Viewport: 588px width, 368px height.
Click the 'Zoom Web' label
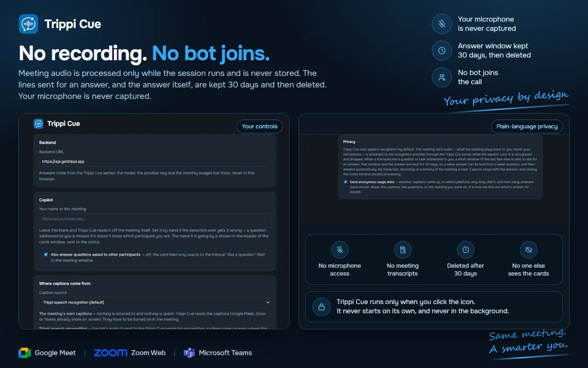coord(148,353)
